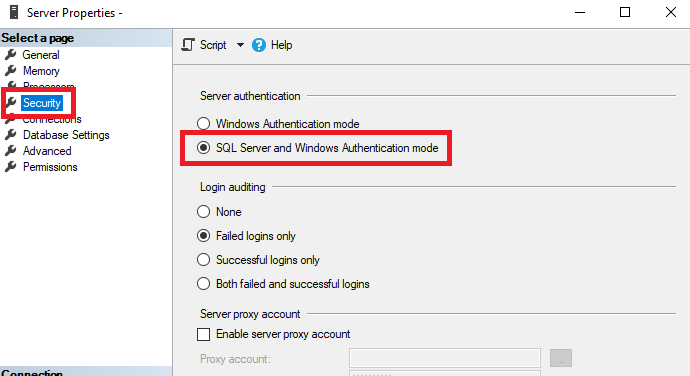Click the wrench icon beside General
Image resolution: width=690 pixels, height=376 pixels.
point(11,55)
